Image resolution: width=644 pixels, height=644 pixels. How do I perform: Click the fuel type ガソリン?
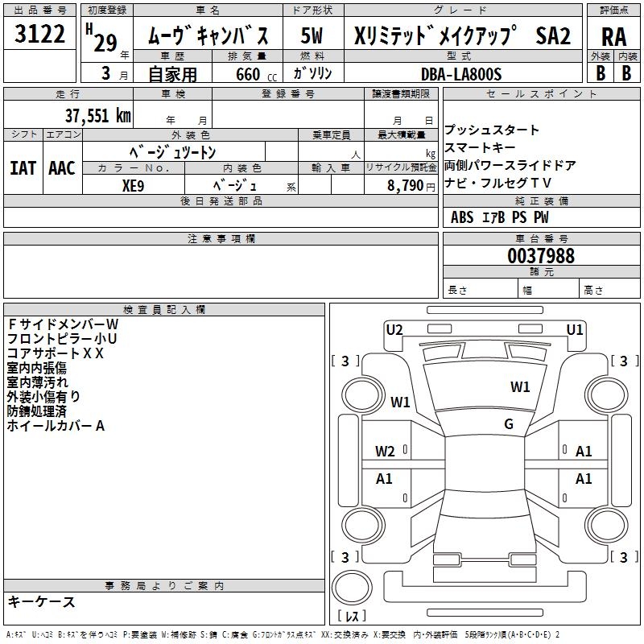click(x=312, y=73)
